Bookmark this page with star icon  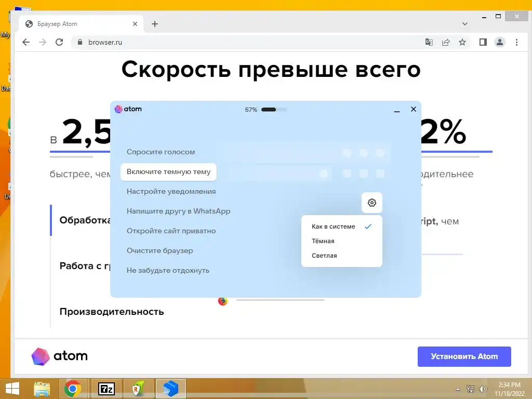[x=462, y=42]
